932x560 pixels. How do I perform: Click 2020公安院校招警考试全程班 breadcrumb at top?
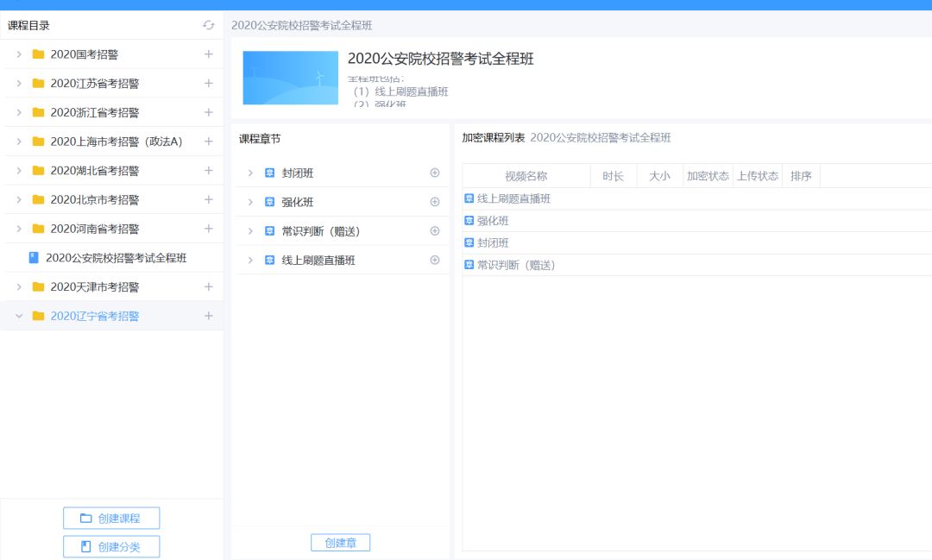(x=301, y=25)
